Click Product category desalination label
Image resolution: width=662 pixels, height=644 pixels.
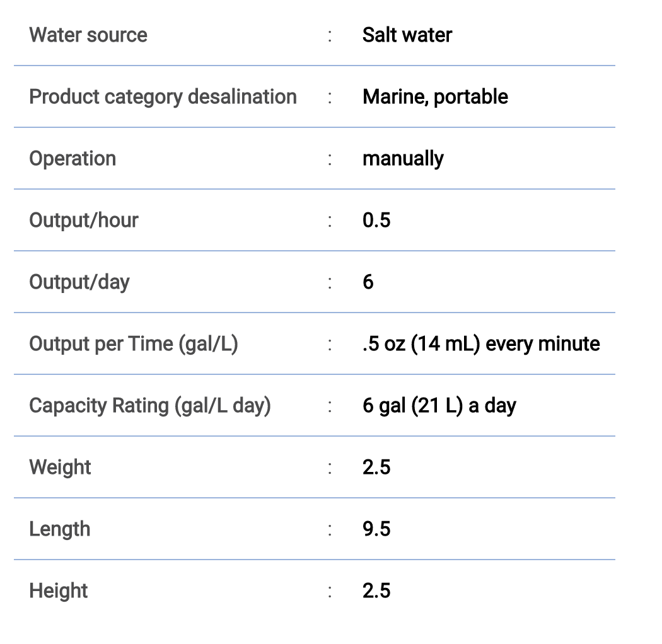pos(163,96)
